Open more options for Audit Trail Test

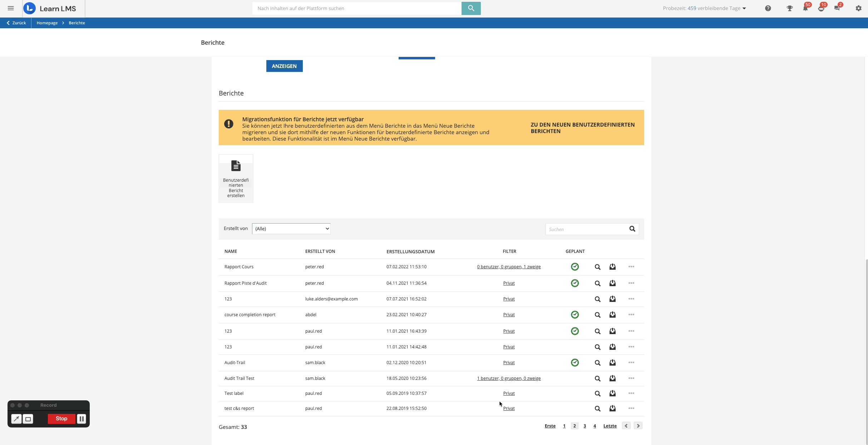point(631,378)
